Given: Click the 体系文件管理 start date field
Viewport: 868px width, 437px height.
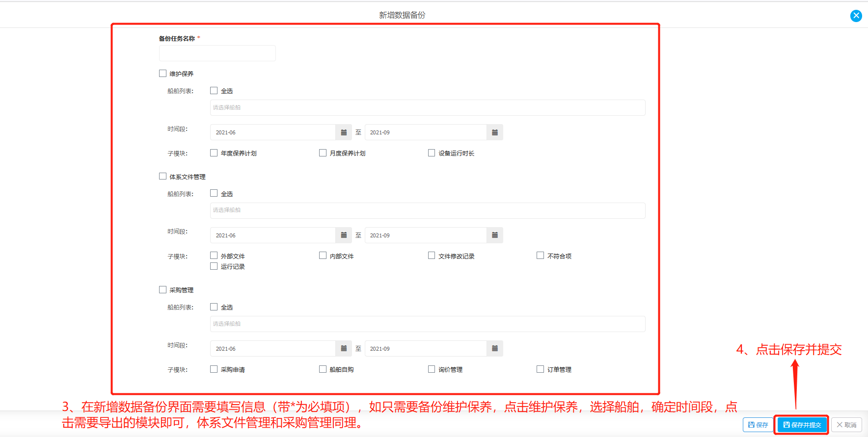Looking at the screenshot, I should pyautogui.click(x=273, y=235).
